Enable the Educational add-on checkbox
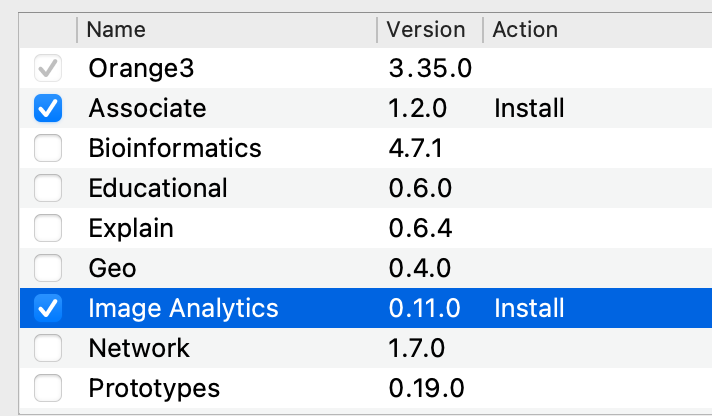Image resolution: width=712 pixels, height=416 pixels. [x=48, y=188]
